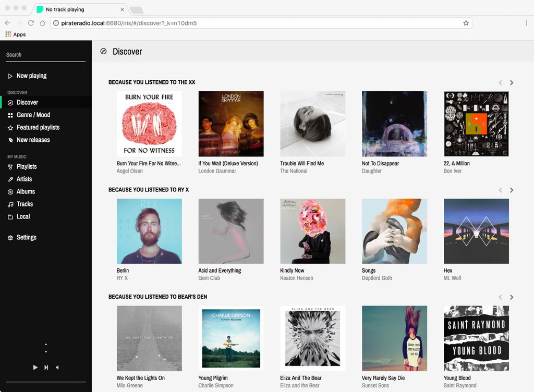
Task: Click the Featured playlists star icon
Action: coord(10,128)
